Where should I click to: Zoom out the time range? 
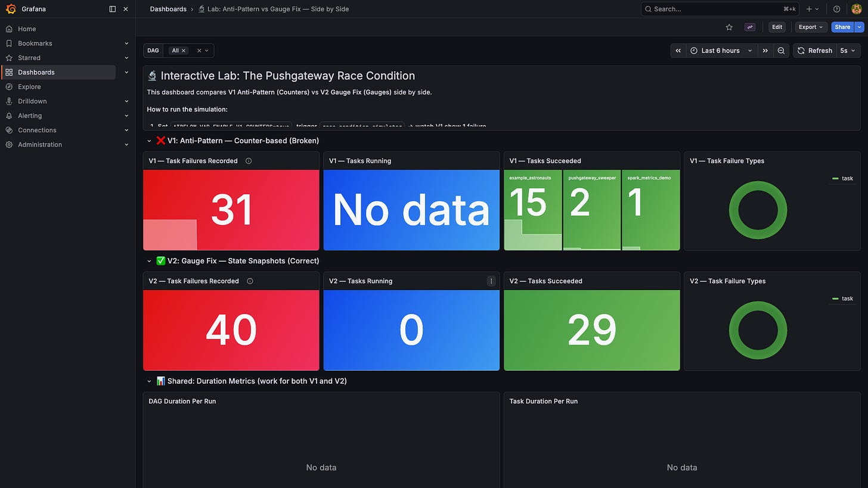(x=781, y=51)
